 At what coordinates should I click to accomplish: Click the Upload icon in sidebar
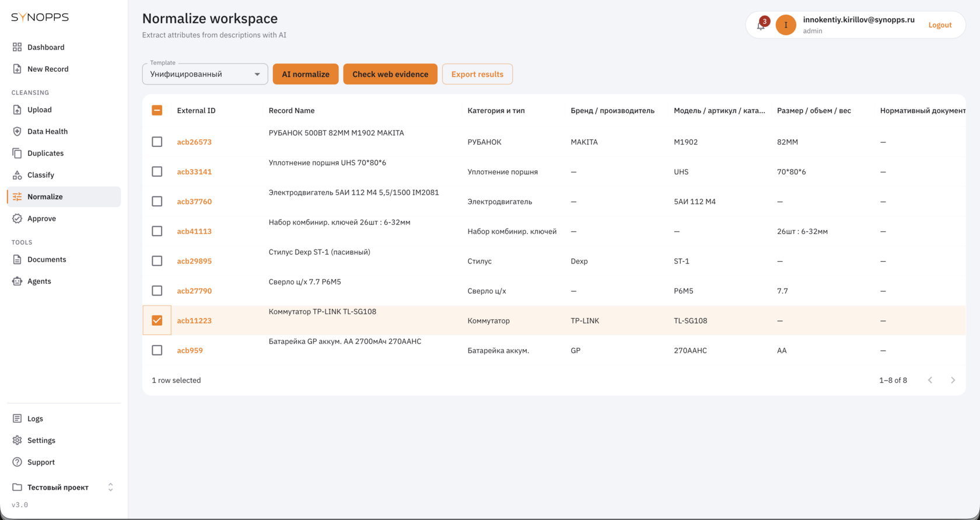click(x=17, y=110)
